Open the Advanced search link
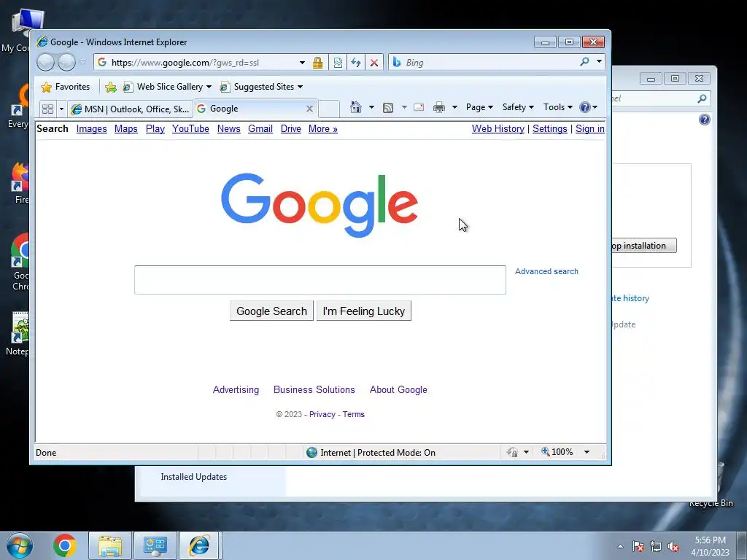The image size is (747, 560). point(546,271)
